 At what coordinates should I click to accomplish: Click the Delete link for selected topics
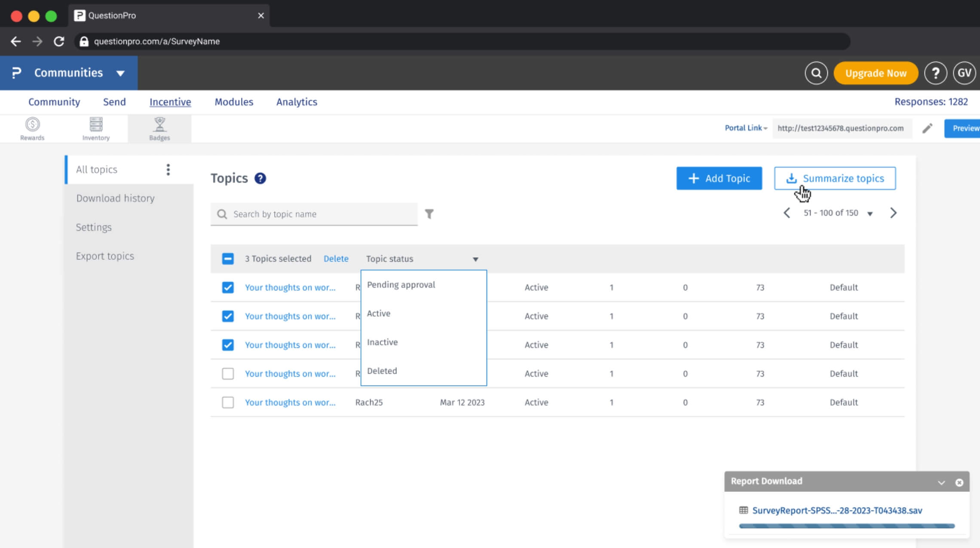point(336,259)
